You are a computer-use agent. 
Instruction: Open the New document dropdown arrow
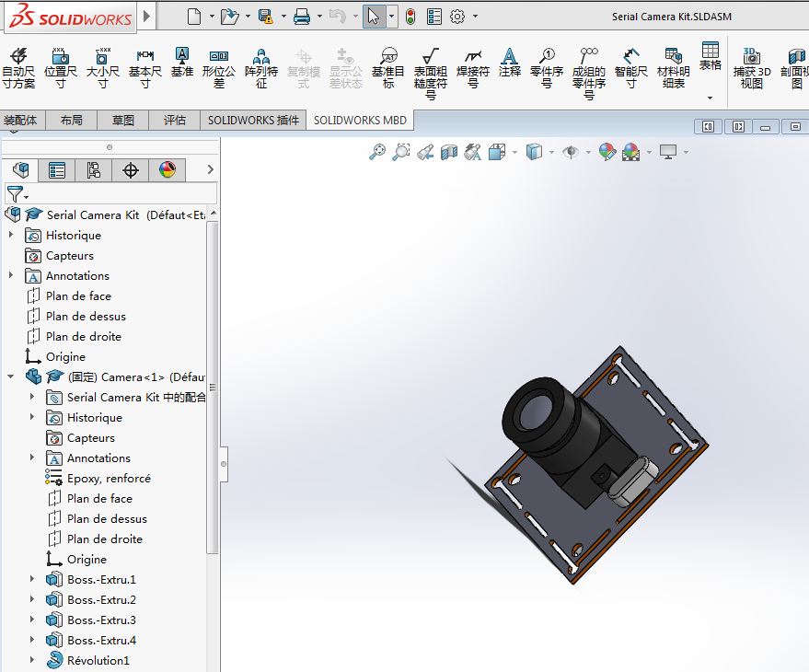pos(212,17)
